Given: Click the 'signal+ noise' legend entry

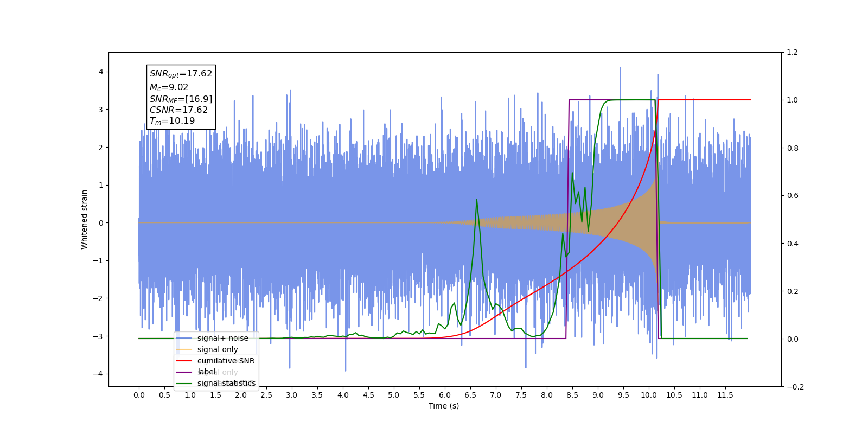Looking at the screenshot, I should pyautogui.click(x=213, y=338).
